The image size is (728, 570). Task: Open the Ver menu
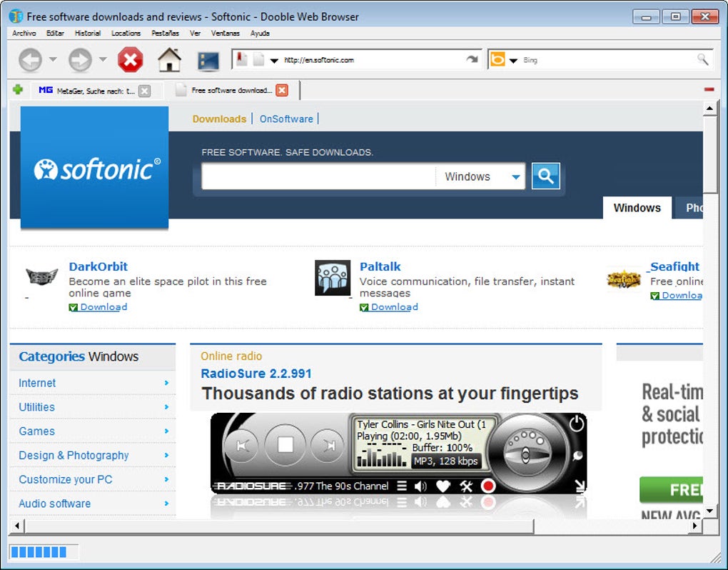point(195,33)
